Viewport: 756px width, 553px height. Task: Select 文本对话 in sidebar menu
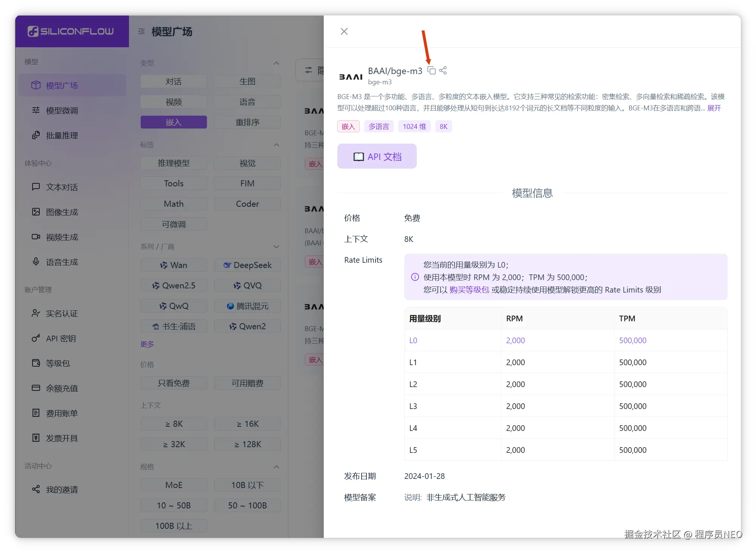(x=62, y=187)
